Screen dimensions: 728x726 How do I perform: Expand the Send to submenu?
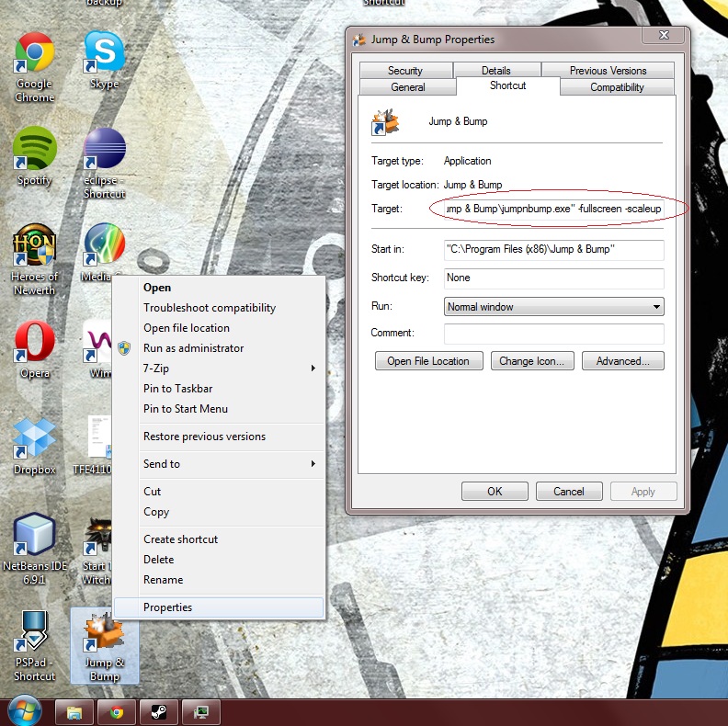pos(218,464)
